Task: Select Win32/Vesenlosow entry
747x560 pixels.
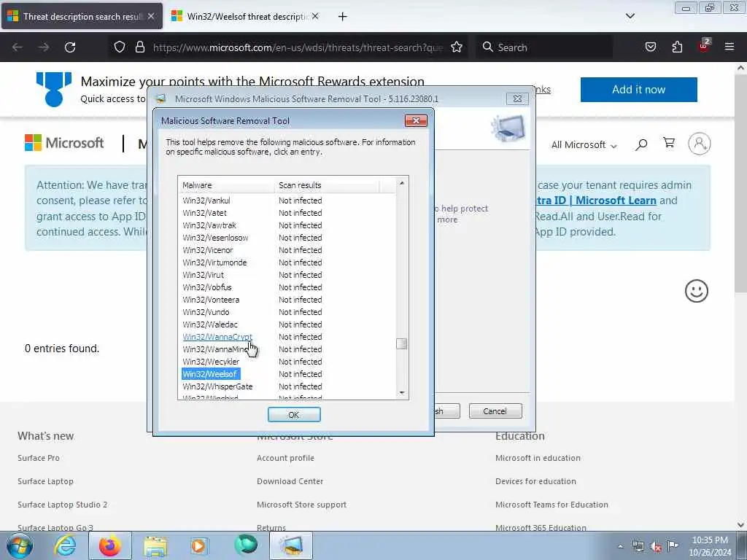Action: (215, 238)
